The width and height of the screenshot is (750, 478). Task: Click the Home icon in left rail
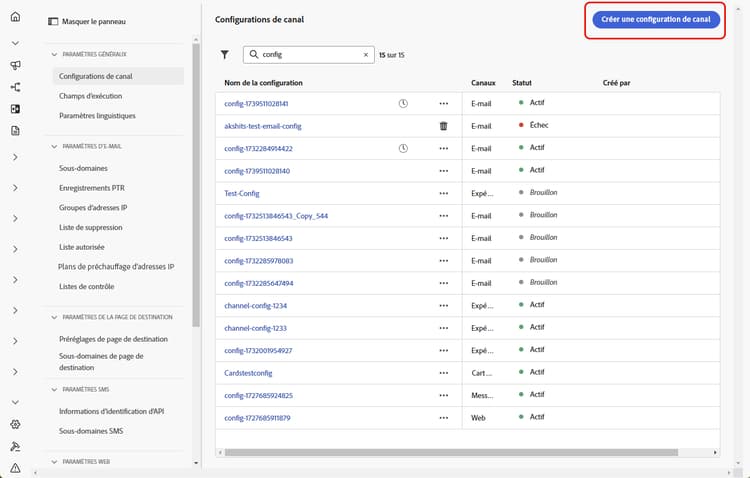point(15,17)
